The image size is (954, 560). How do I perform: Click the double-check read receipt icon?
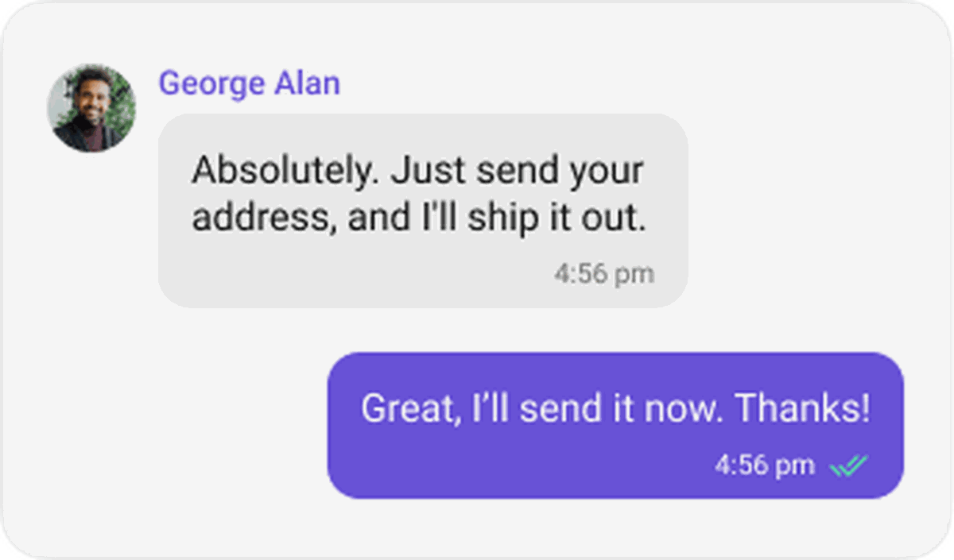849,466
